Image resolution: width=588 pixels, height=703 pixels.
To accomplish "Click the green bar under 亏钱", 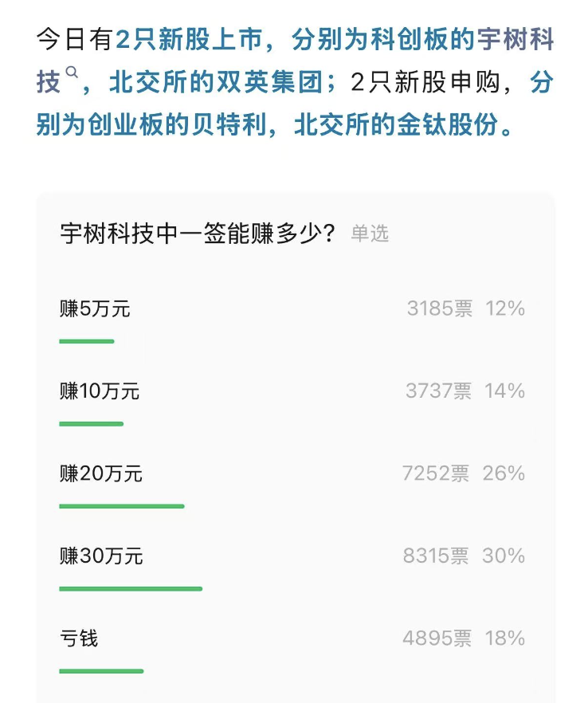I will (101, 671).
